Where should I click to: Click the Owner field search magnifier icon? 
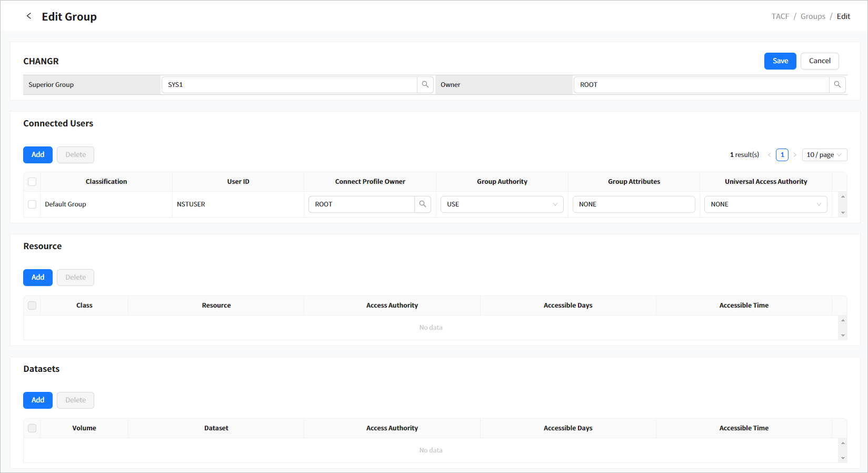click(x=837, y=85)
